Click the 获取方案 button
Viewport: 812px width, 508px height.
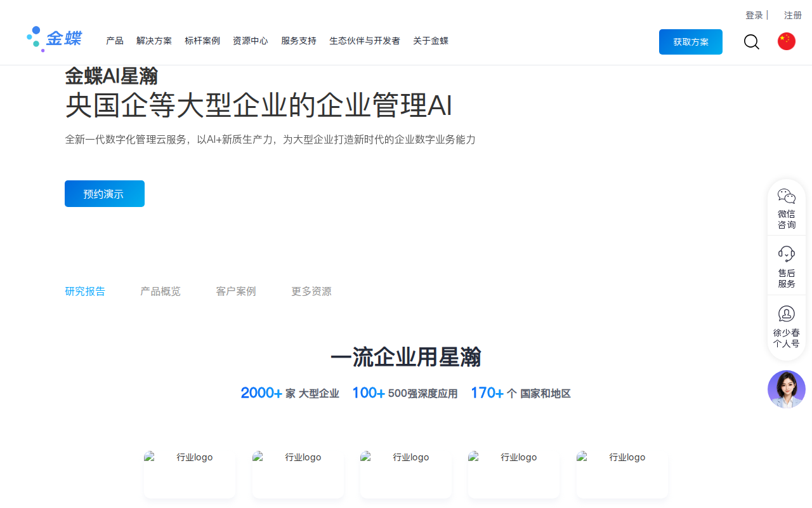(691, 42)
